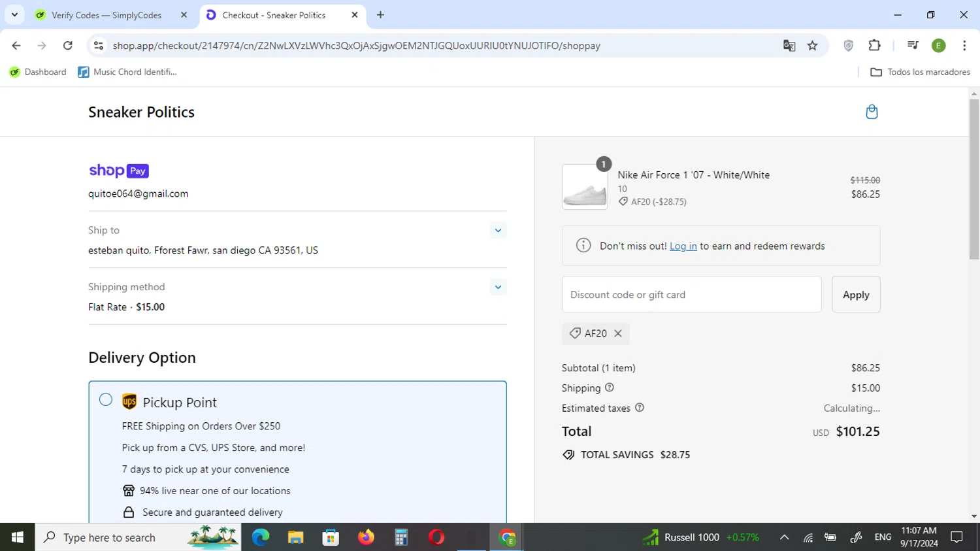980x551 pixels.
Task: Show hidden system tray icons
Action: [x=784, y=537]
